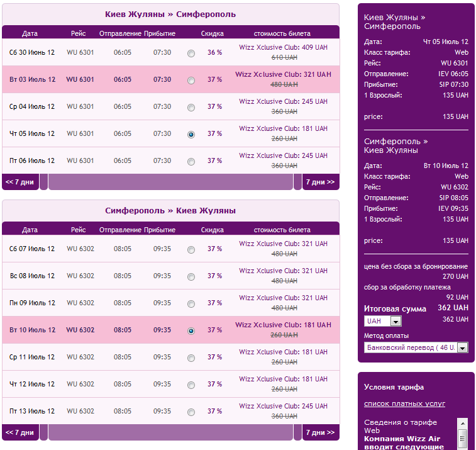Go to previous 7 days for outbound flights
Viewport: 476px width, 450px height.
20,182
